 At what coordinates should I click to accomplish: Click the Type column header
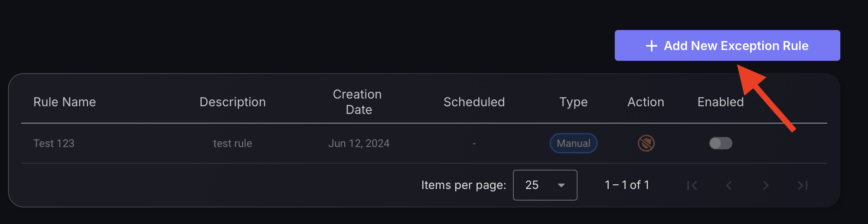pos(573,102)
